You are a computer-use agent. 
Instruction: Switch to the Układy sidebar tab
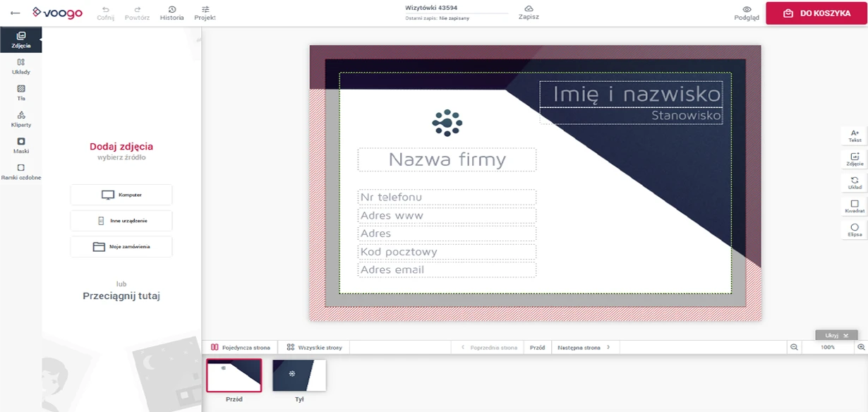pos(20,66)
